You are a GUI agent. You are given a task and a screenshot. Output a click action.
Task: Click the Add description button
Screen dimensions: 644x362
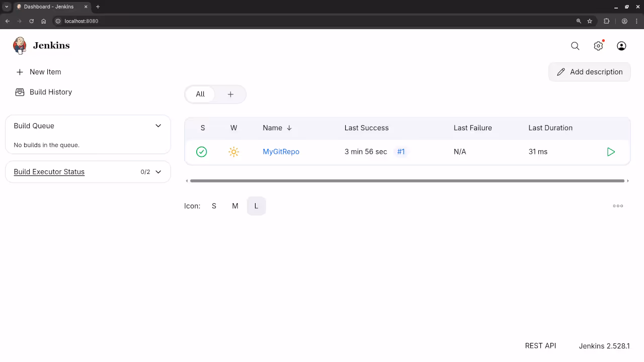point(589,72)
